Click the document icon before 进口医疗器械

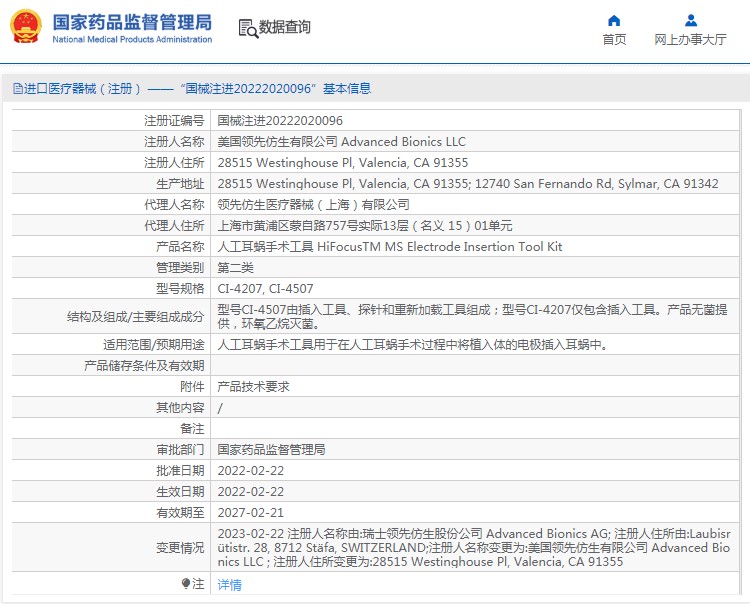coord(18,88)
